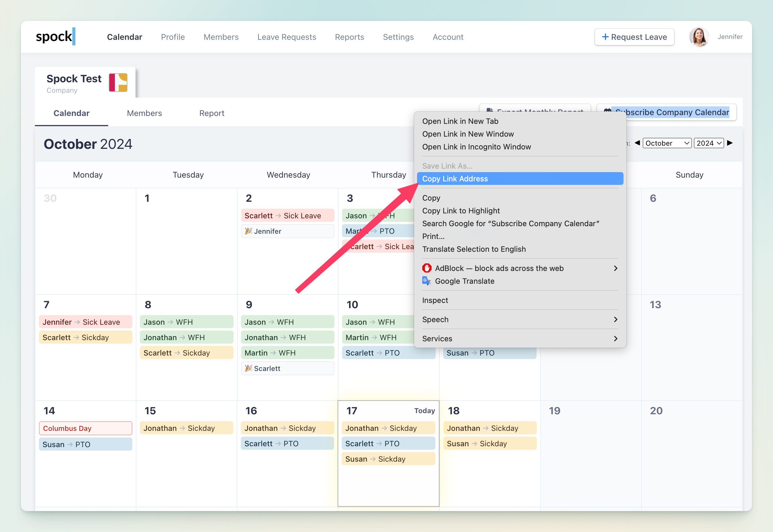Click the Spock Test company logo icon
This screenshot has height=532, width=773.
[x=118, y=82]
